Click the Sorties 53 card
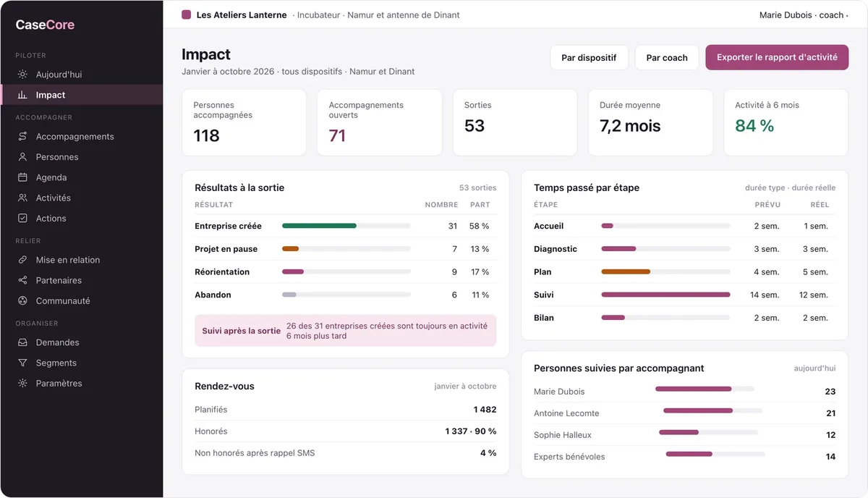 click(x=515, y=122)
